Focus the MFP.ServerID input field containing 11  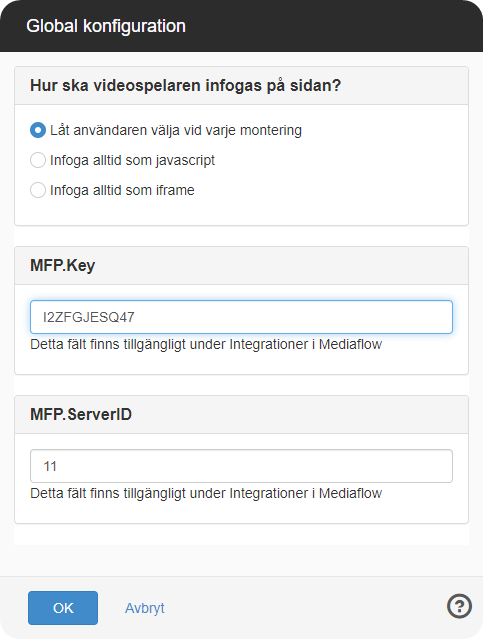(241, 466)
